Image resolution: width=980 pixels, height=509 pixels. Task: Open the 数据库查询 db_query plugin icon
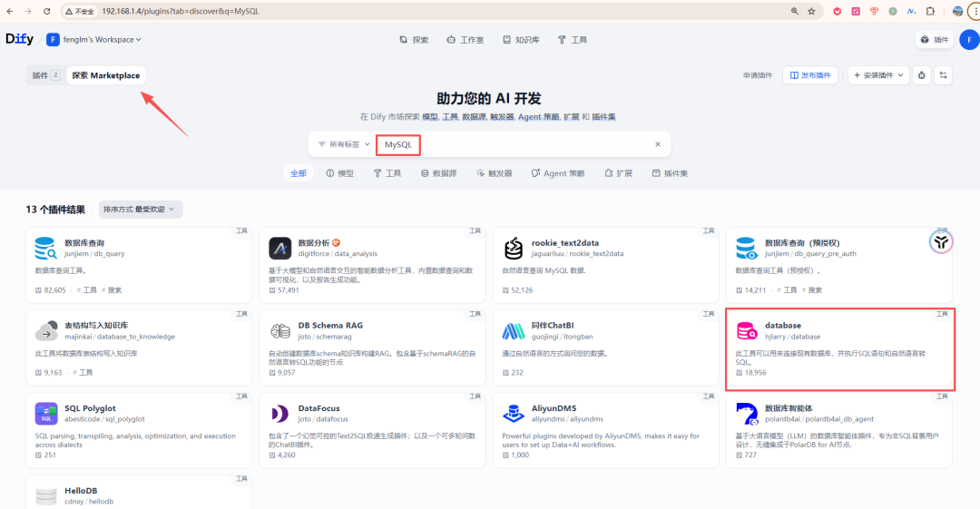click(45, 249)
